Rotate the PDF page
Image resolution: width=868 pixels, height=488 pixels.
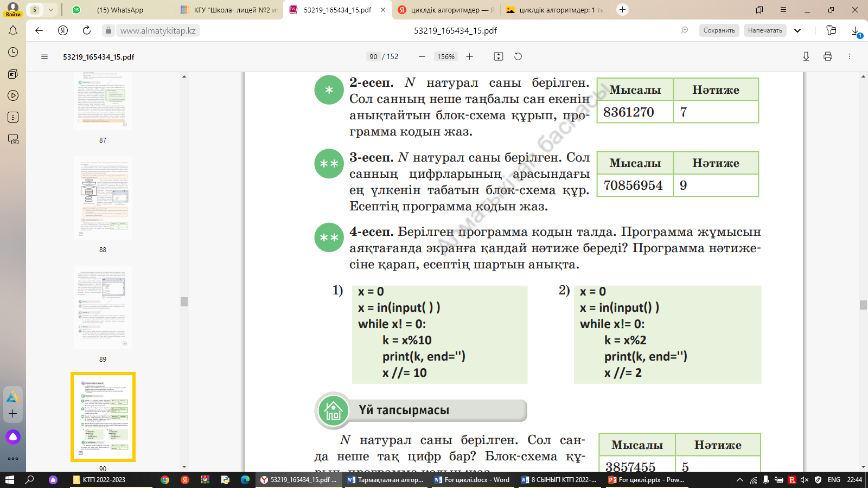[518, 56]
